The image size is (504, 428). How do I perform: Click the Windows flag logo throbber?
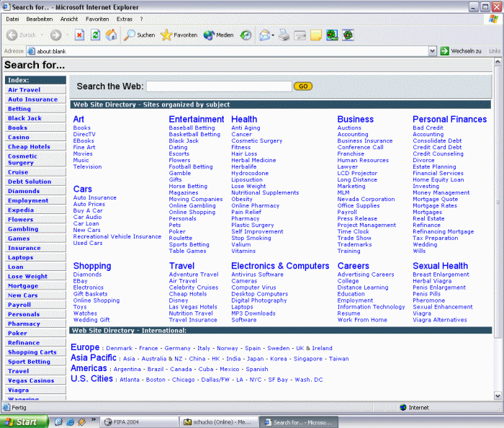coord(493,19)
